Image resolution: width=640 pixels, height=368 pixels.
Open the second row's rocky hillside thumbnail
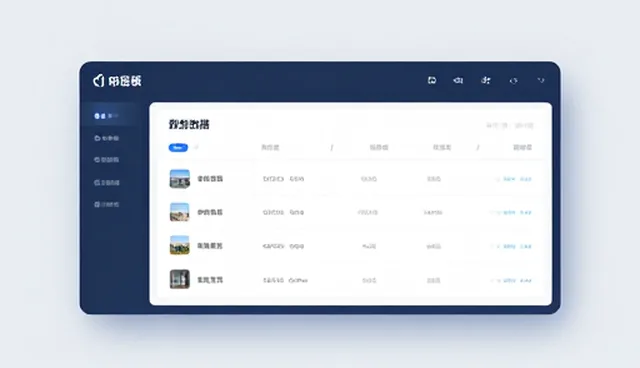(180, 212)
